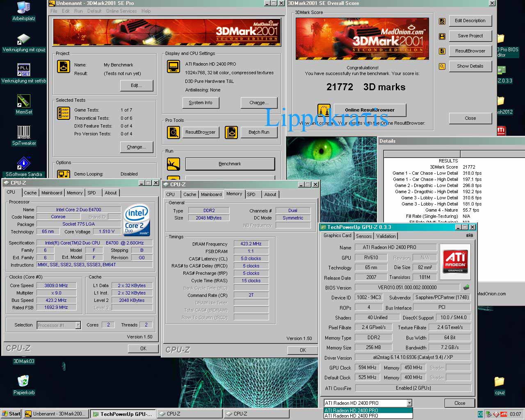Click the DE language indicator in the taskbar
Viewport: 525px width, 420px height.
point(480,414)
